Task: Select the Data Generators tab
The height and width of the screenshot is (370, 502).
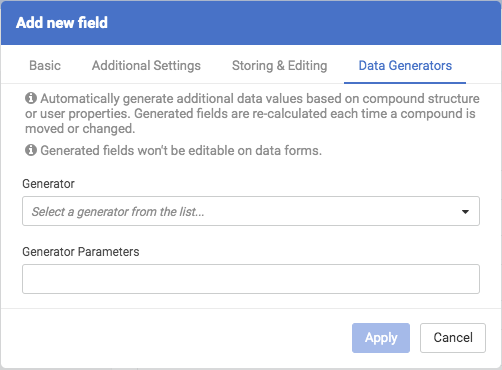Action: [x=405, y=66]
